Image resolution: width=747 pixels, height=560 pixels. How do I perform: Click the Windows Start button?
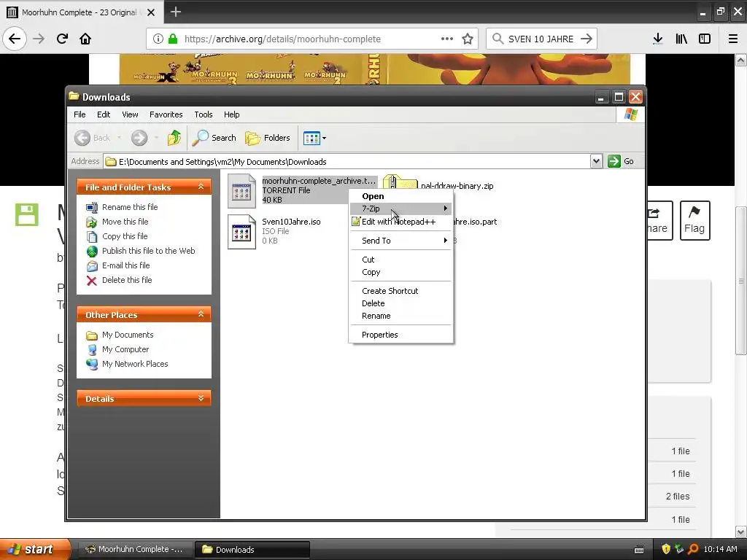click(x=34, y=549)
